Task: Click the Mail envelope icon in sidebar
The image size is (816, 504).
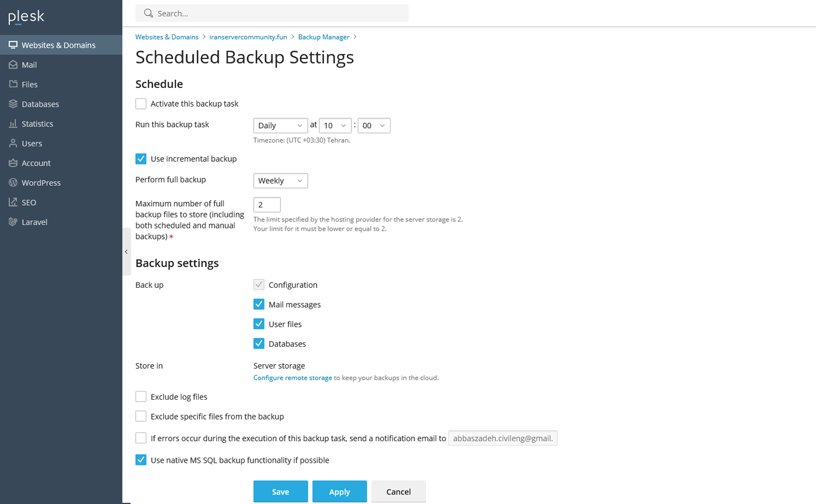Action: click(13, 65)
